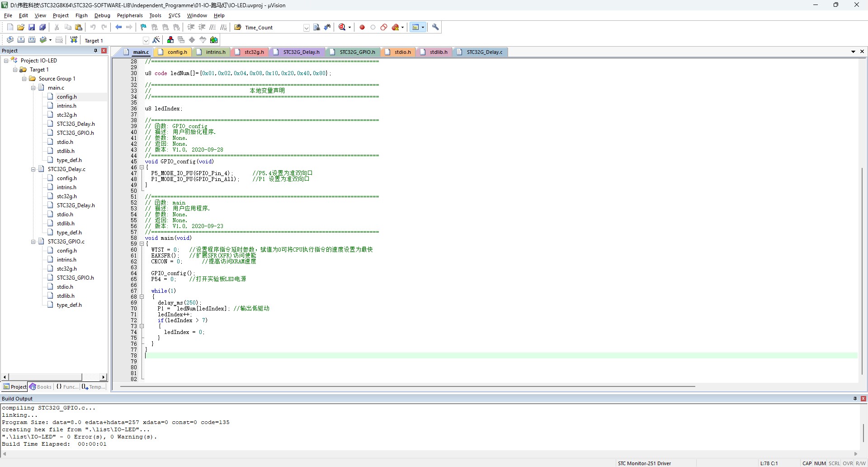This screenshot has height=467, width=868.
Task: Click the Rebuild all target files icon
Action: coord(32,40)
